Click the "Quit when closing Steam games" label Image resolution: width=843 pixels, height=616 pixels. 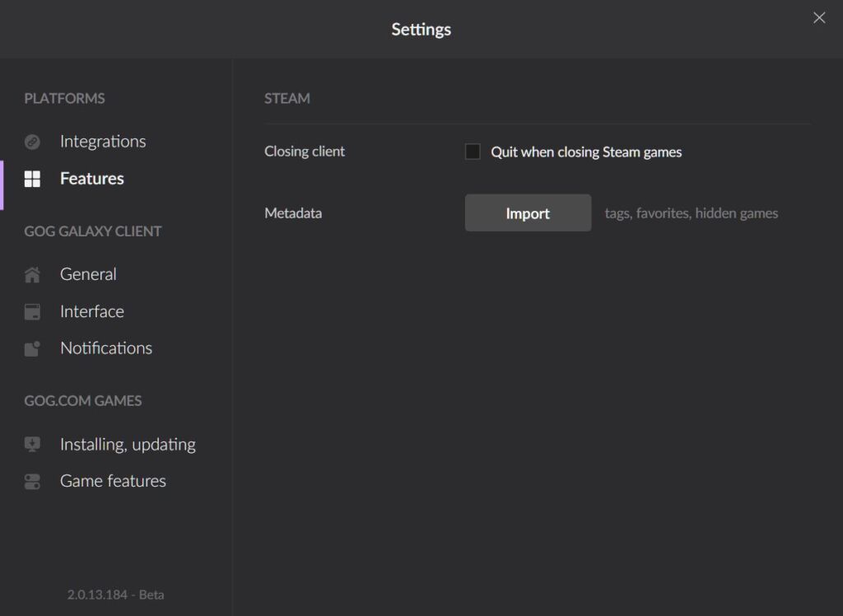point(586,152)
